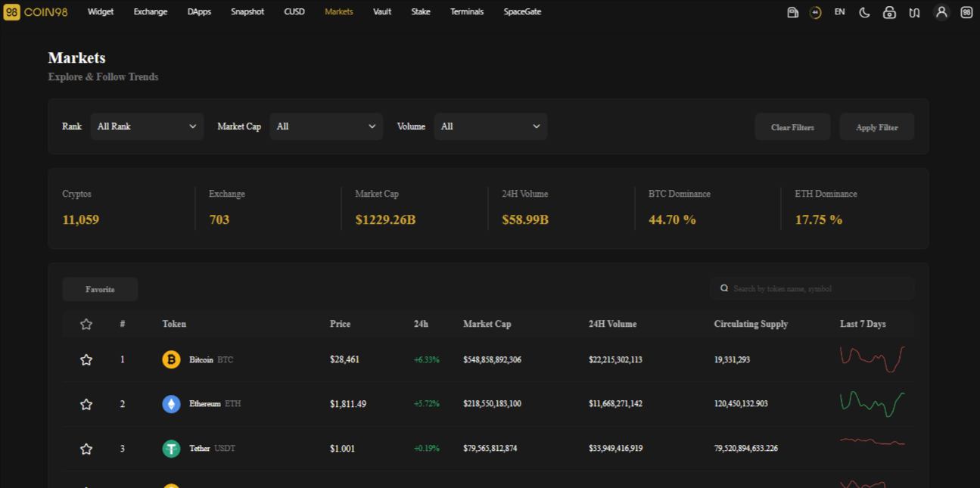980x488 pixels.
Task: Click the circular 44 index gauge icon
Action: coord(815,12)
